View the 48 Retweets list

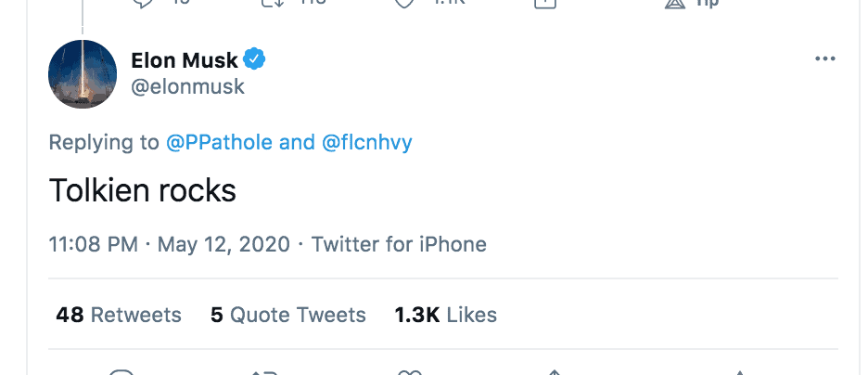tap(119, 315)
